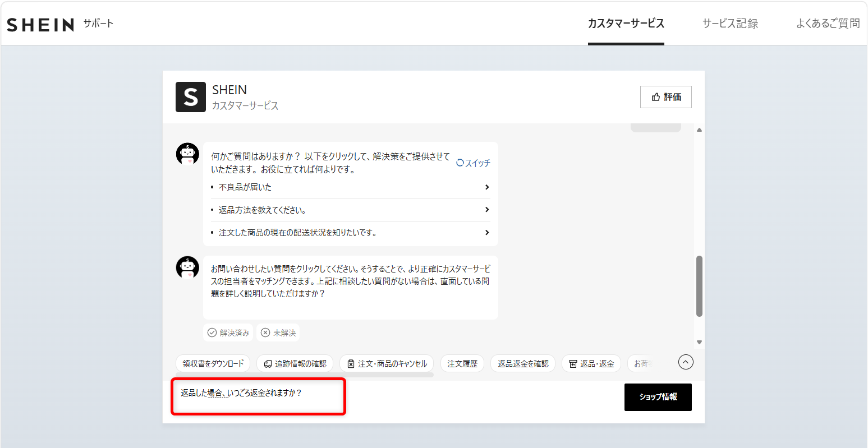Open the カスタマーサービス tab
Viewport: 868px width, 448px height.
pos(626,24)
